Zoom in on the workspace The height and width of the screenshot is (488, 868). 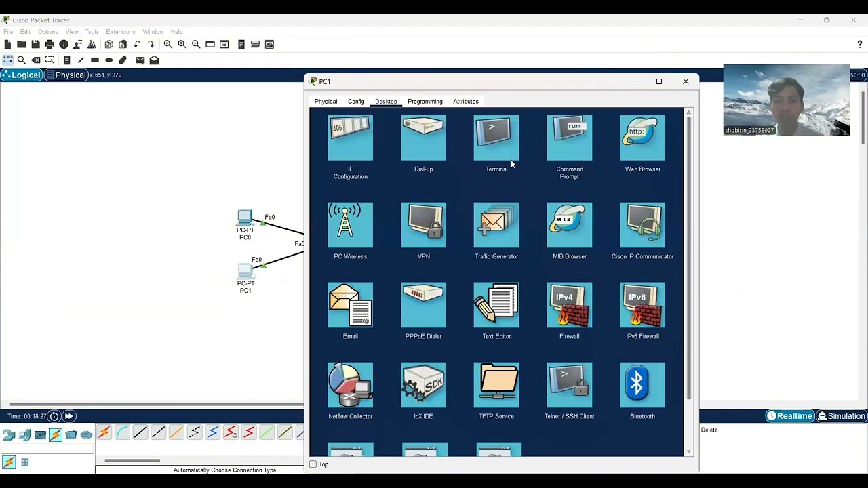(167, 44)
